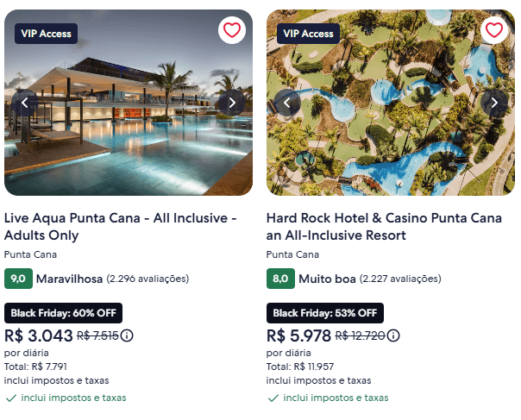
Task: Click VIP Access badge on Hard Rock
Action: click(x=307, y=34)
